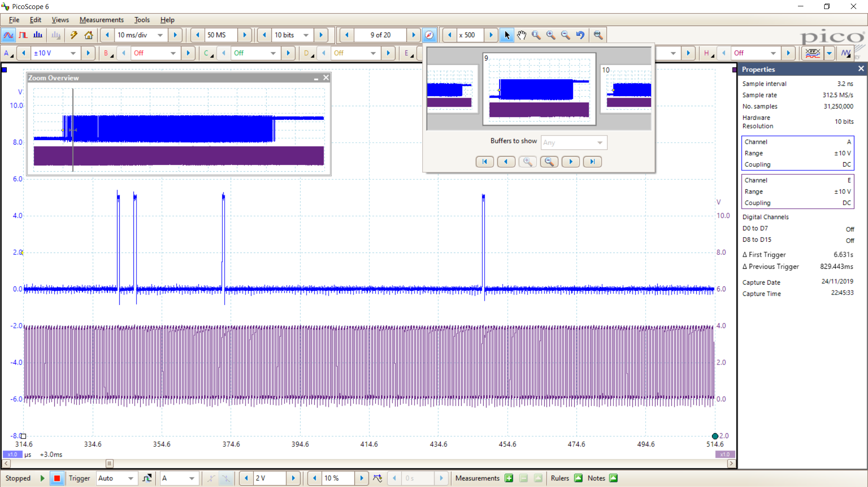This screenshot has width=868, height=487.
Task: Click the Notes button
Action: click(x=613, y=478)
